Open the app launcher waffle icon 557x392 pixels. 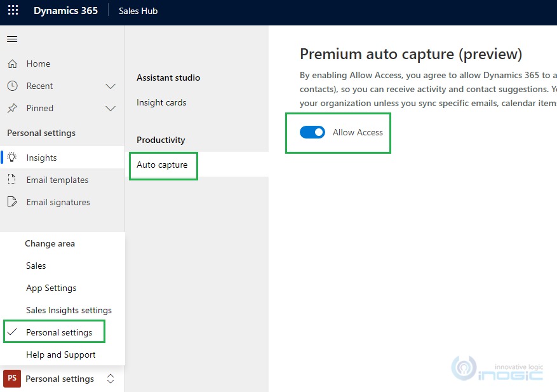(x=13, y=10)
